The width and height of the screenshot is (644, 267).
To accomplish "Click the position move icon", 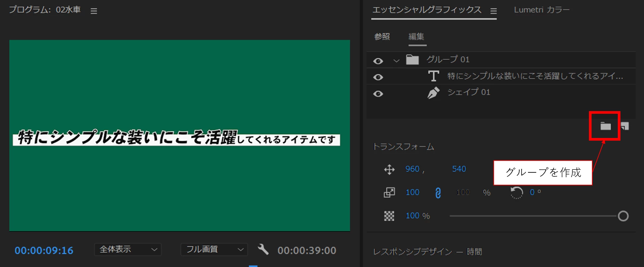I will (389, 169).
